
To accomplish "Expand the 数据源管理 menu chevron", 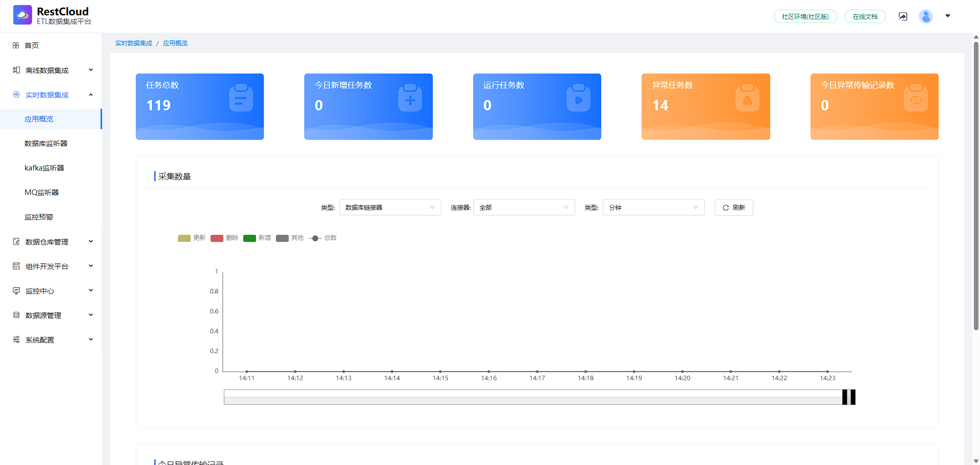I will click(x=91, y=315).
